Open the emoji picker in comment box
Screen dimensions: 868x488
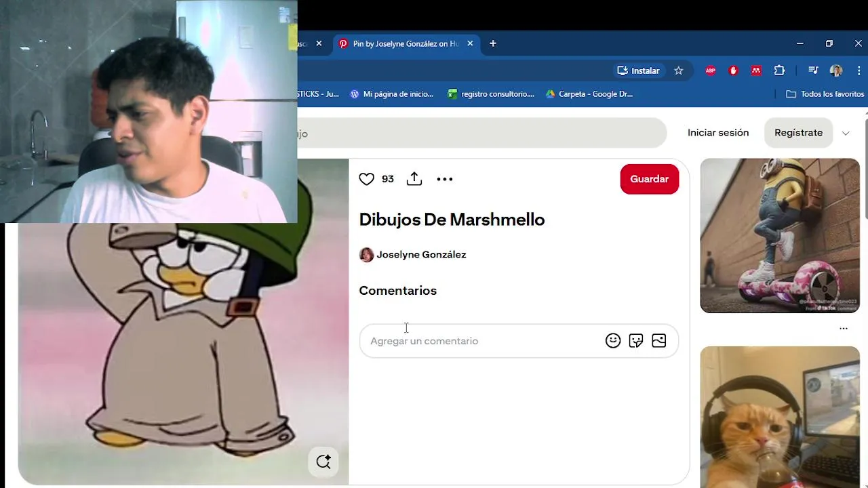pyautogui.click(x=613, y=341)
